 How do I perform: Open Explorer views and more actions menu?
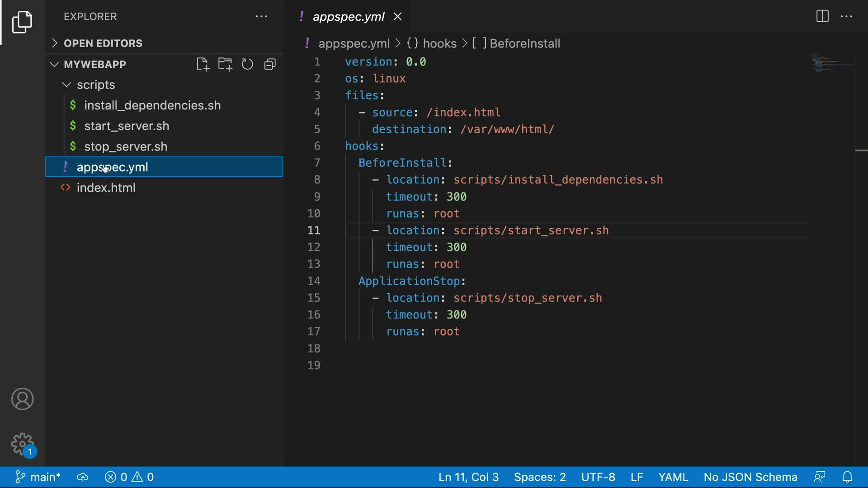click(x=261, y=17)
